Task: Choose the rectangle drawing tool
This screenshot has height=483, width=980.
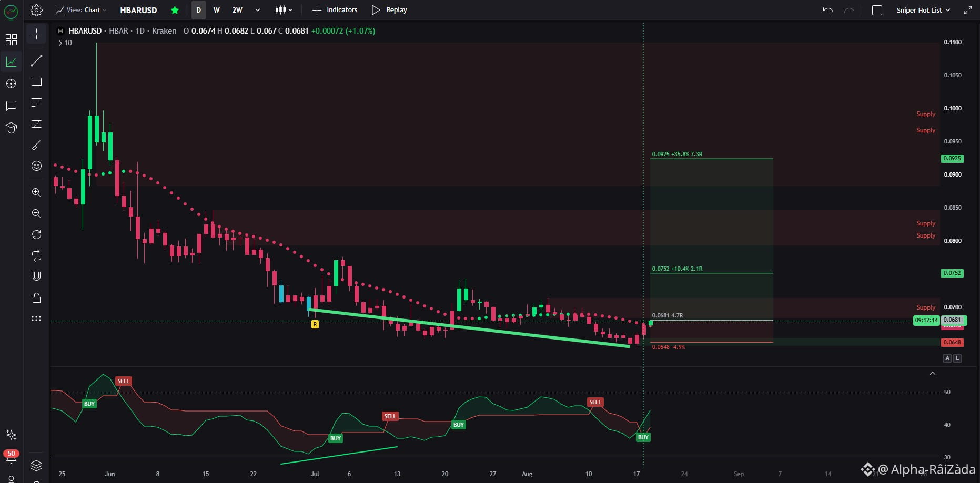Action: 36,82
